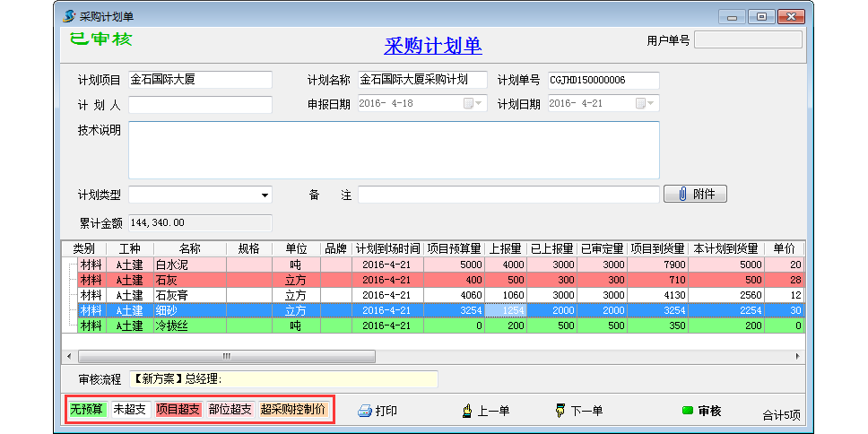The width and height of the screenshot is (868, 434).
Task: Click into the 技术说明 text area
Action: click(394, 150)
